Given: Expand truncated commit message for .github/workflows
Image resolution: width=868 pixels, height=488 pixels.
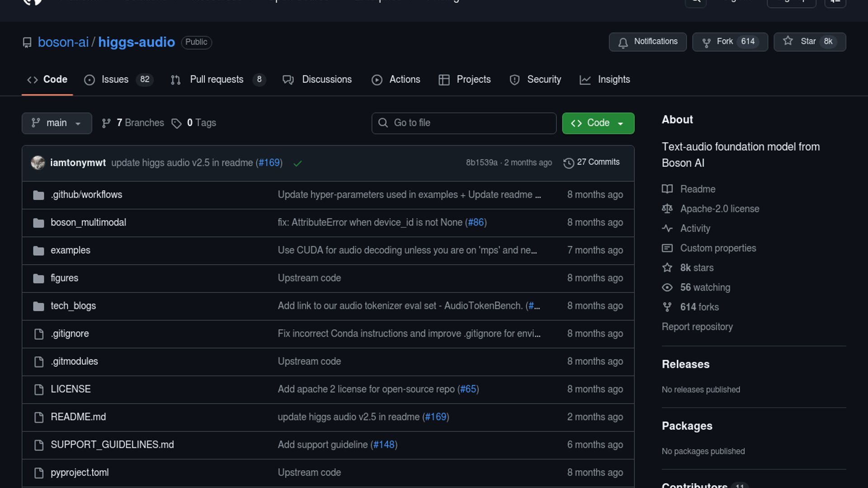Looking at the screenshot, I should point(538,195).
